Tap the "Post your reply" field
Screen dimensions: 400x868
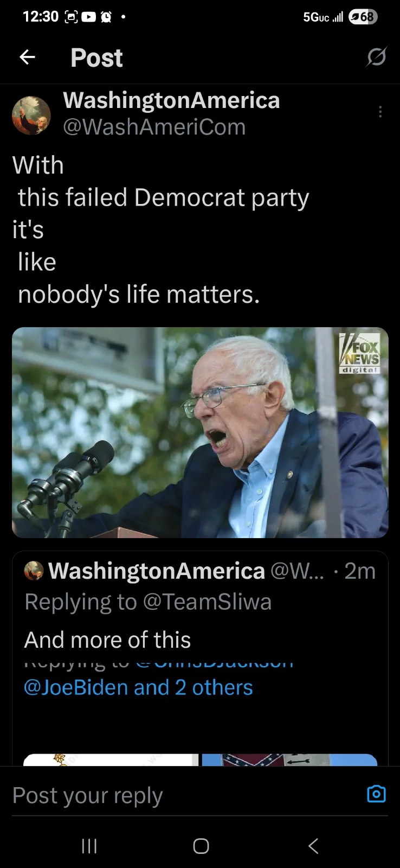pos(163,795)
